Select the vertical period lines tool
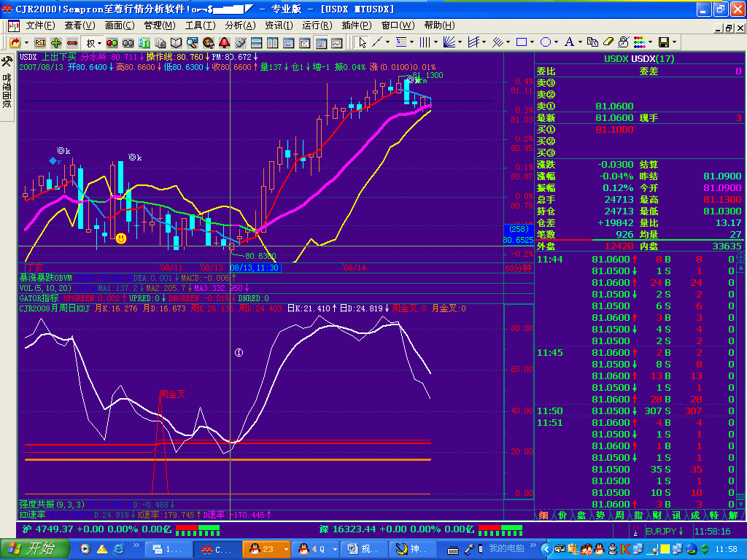This screenshot has height=560, width=747. click(425, 42)
